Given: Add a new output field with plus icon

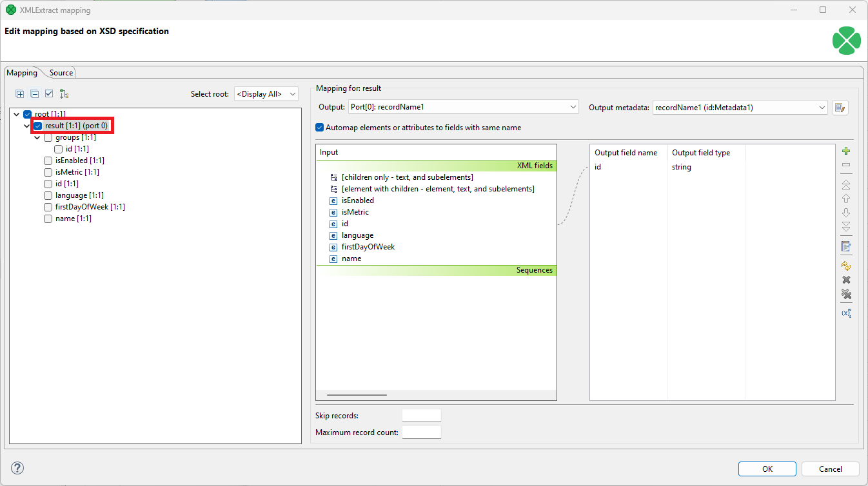Looking at the screenshot, I should [846, 150].
